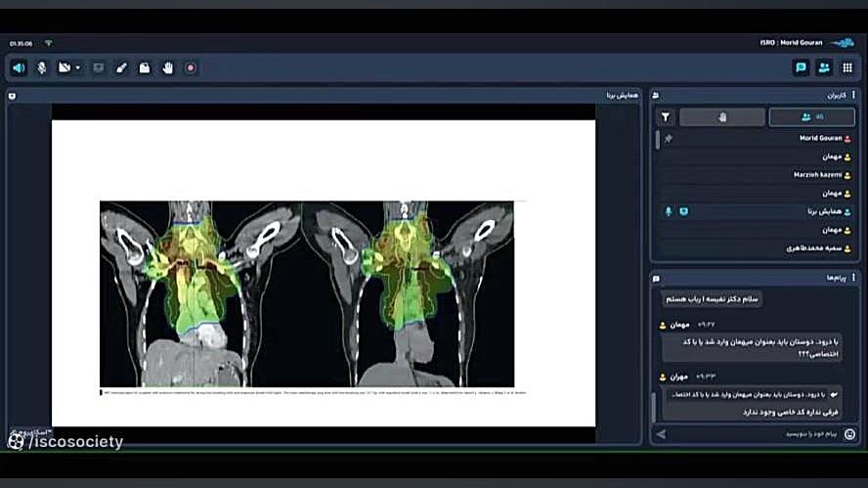868x488 pixels.
Task: Click the quoted reply in last message
Action: [753, 395]
